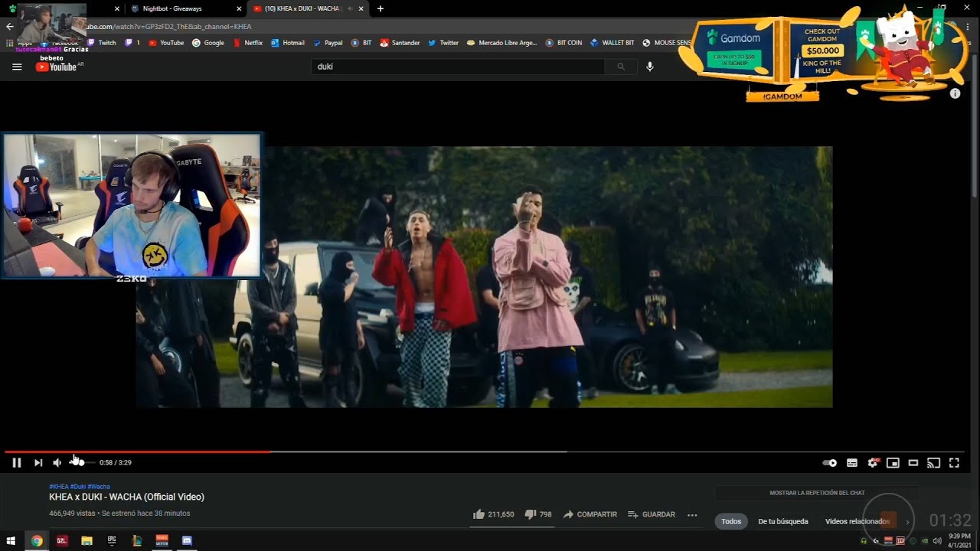Cast the video to a TV

pyautogui.click(x=933, y=462)
